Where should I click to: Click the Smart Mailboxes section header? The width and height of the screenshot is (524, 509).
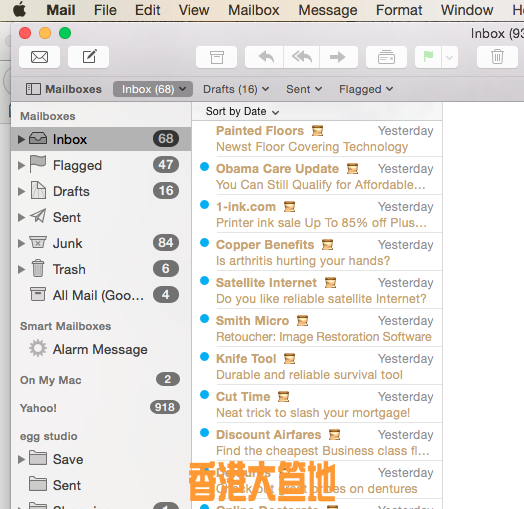(65, 326)
